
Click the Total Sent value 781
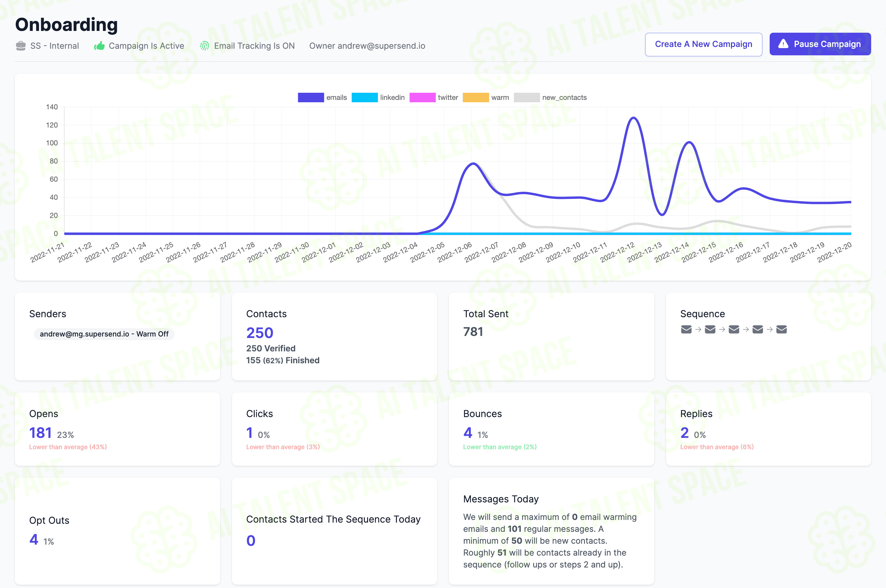473,331
